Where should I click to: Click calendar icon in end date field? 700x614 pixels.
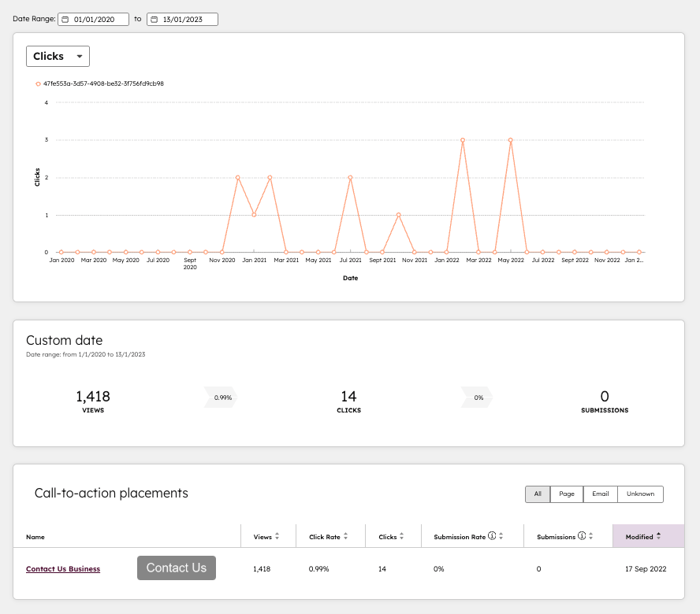click(154, 19)
